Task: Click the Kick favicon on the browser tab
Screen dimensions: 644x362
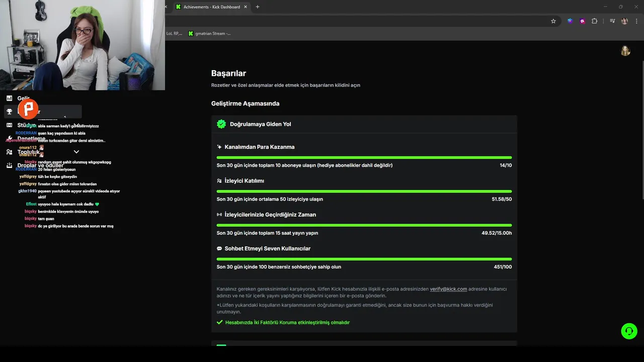Action: tap(178, 7)
